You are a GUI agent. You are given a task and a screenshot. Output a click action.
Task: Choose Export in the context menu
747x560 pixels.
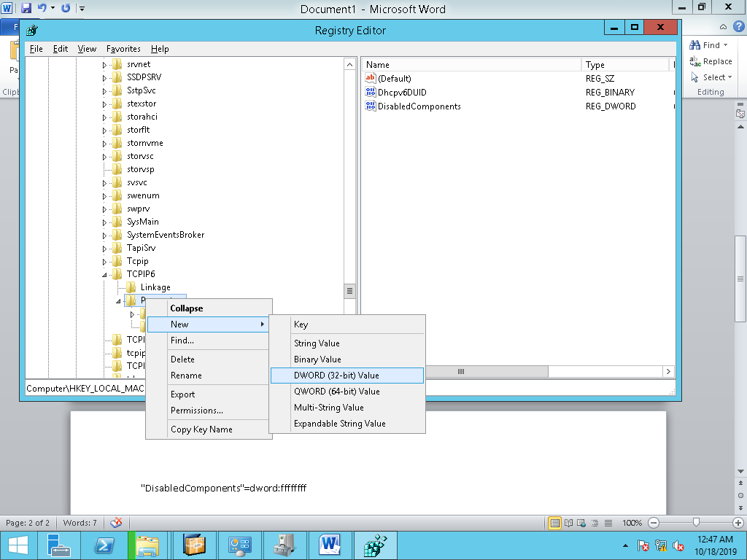pos(209,394)
